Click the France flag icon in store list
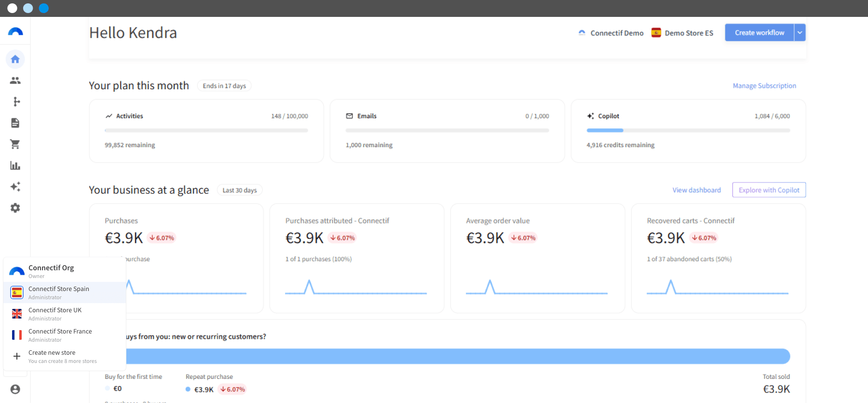This screenshot has height=403, width=868. coord(17,335)
